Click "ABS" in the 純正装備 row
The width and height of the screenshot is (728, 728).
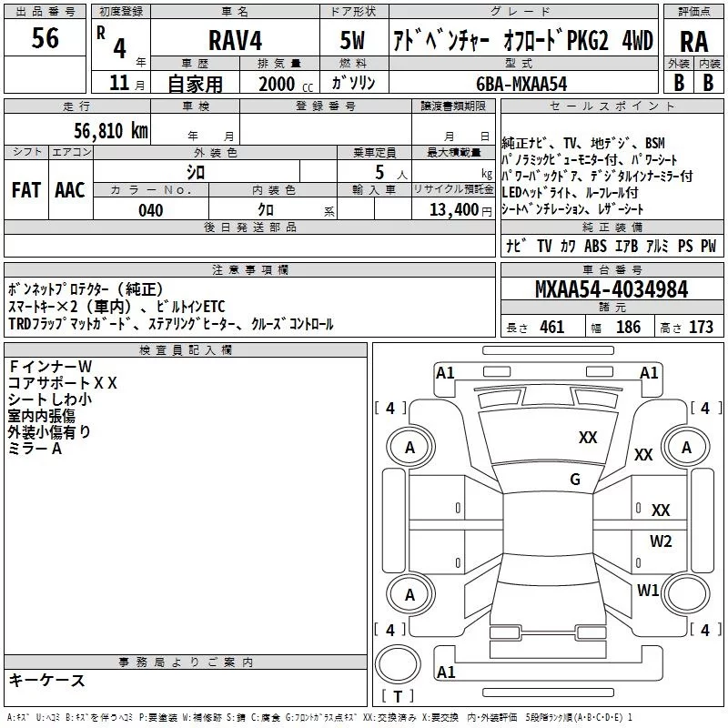[595, 246]
